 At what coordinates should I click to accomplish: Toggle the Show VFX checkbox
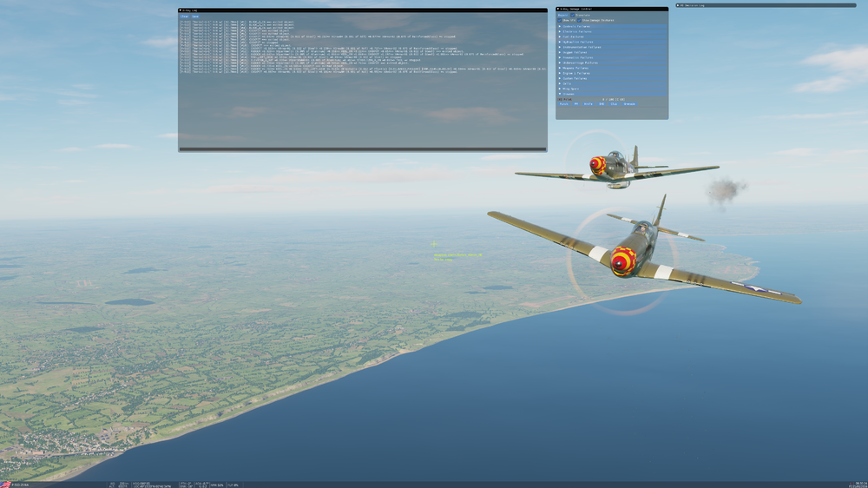click(x=560, y=21)
